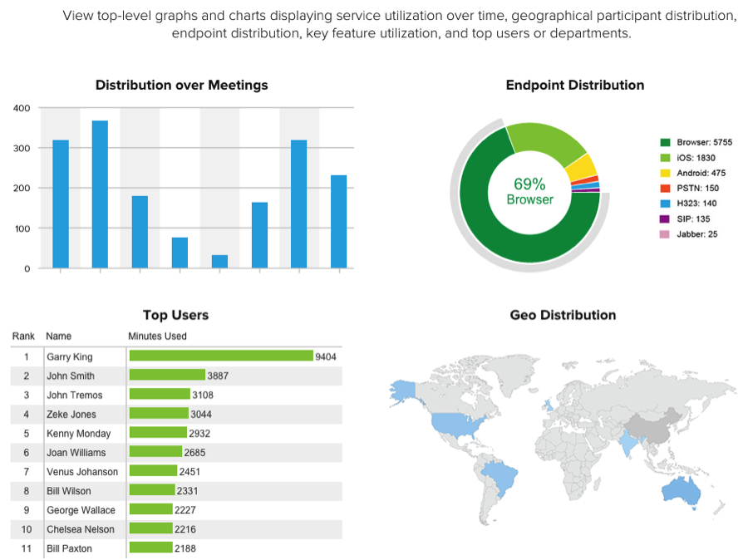Click the iOS legend color swatch
This screenshot has width=748, height=560.
[x=665, y=158]
